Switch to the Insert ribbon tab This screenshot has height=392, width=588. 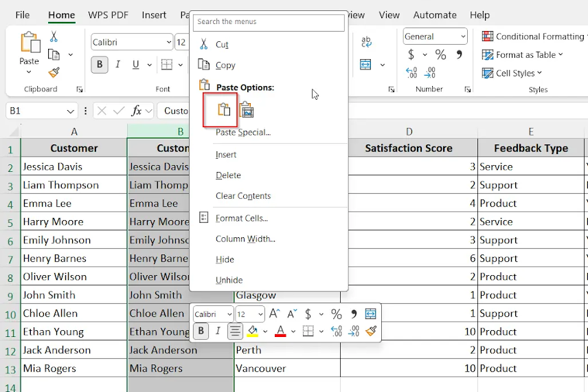154,15
